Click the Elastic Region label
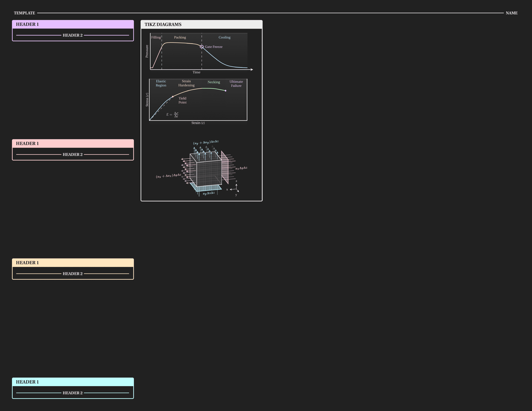 point(161,83)
